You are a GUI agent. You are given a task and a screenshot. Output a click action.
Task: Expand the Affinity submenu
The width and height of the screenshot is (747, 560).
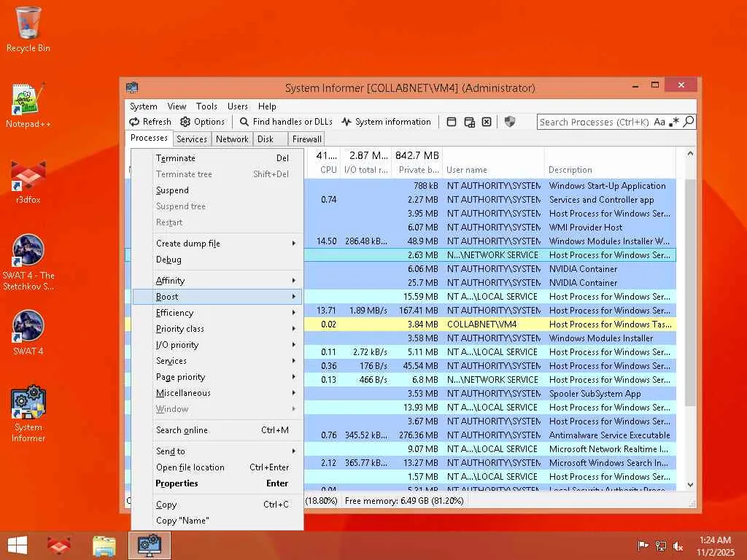217,281
